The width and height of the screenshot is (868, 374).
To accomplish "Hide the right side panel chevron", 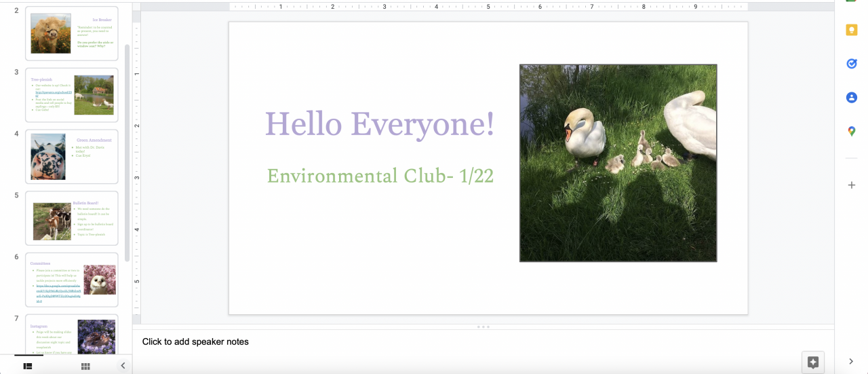I will click(x=852, y=362).
